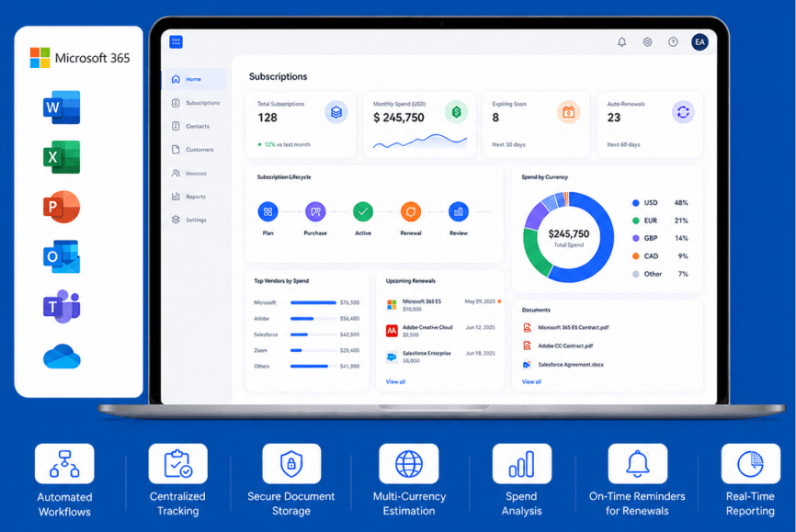The image size is (796, 532).
Task: Open Contacts in the sidebar
Action: [x=191, y=127]
